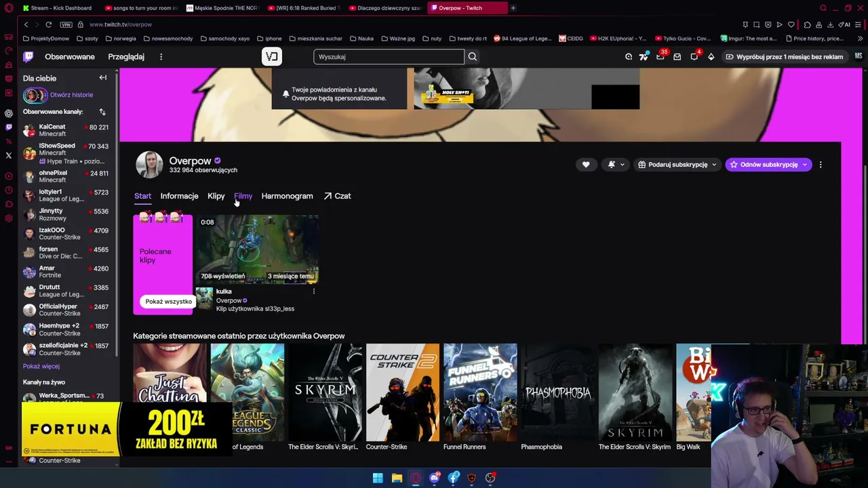868x488 pixels.
Task: Focus the Wyszukaj search field
Action: (389, 57)
